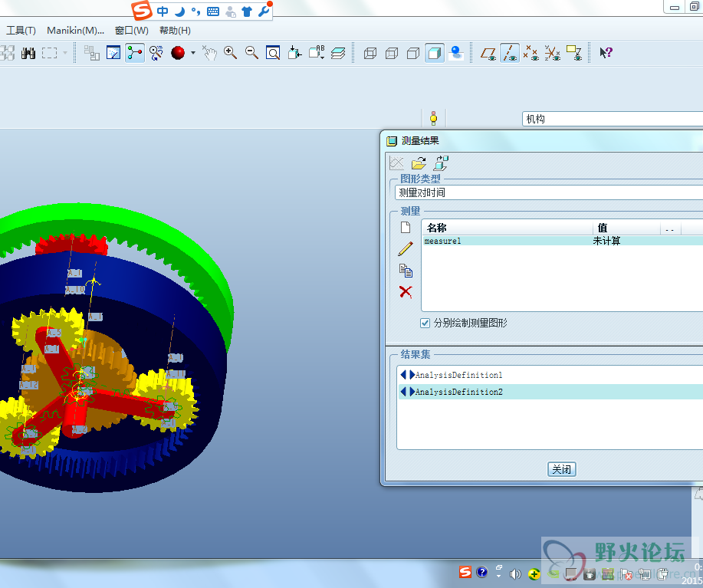Click the 关闭 button

pyautogui.click(x=561, y=469)
